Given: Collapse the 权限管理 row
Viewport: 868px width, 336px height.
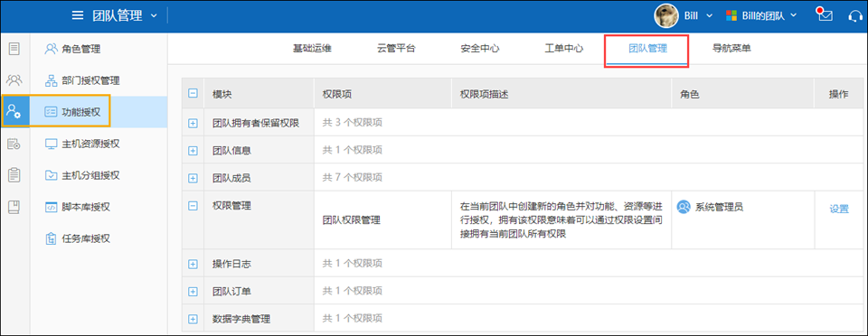Looking at the screenshot, I should [x=193, y=206].
